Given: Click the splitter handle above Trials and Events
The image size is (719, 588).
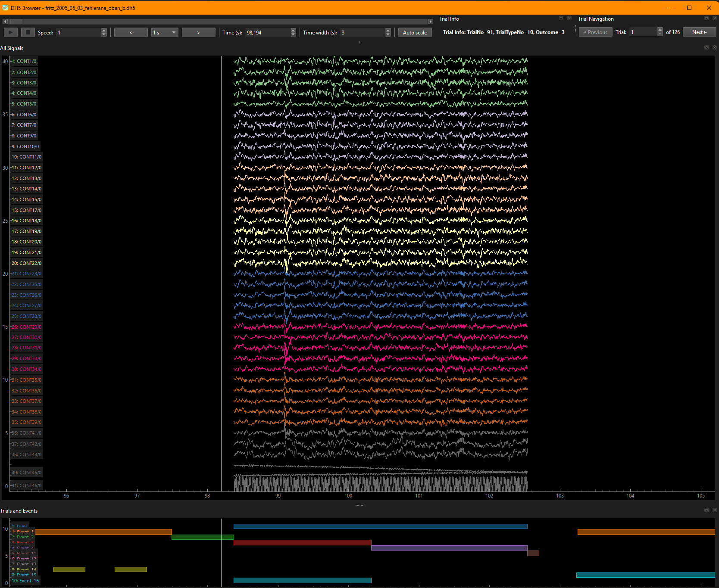Looking at the screenshot, I should (359, 505).
